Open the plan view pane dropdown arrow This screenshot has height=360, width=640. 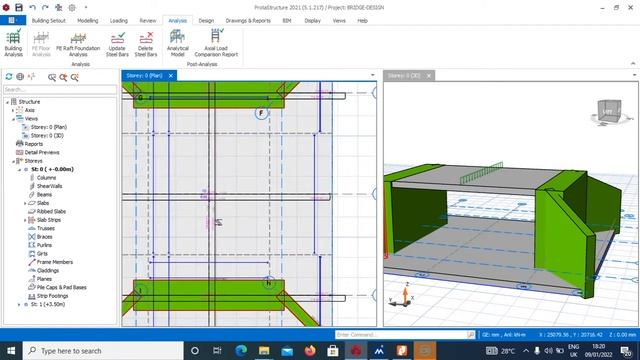click(x=372, y=75)
